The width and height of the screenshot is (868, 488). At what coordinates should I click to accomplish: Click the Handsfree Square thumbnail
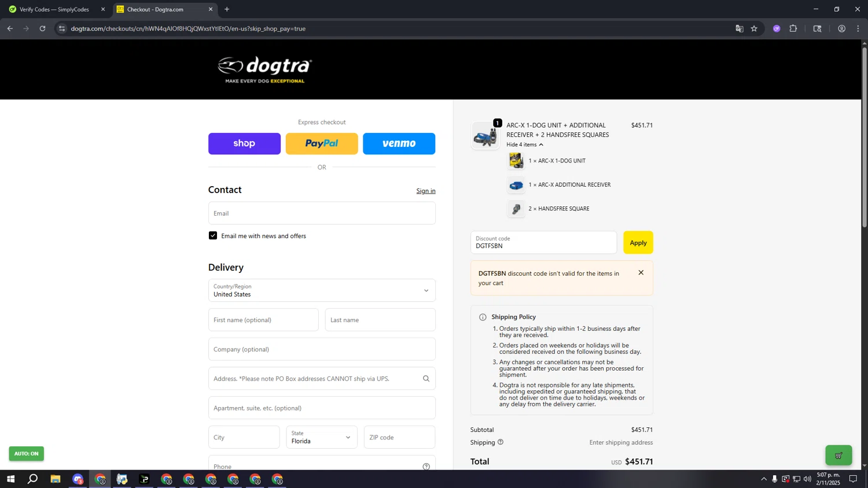516,209
